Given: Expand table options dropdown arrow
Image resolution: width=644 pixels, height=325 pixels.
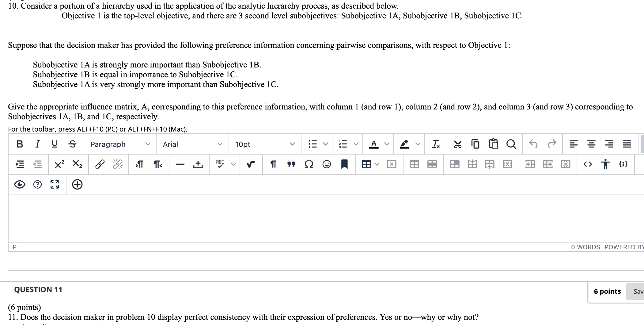Looking at the screenshot, I should click(377, 165).
